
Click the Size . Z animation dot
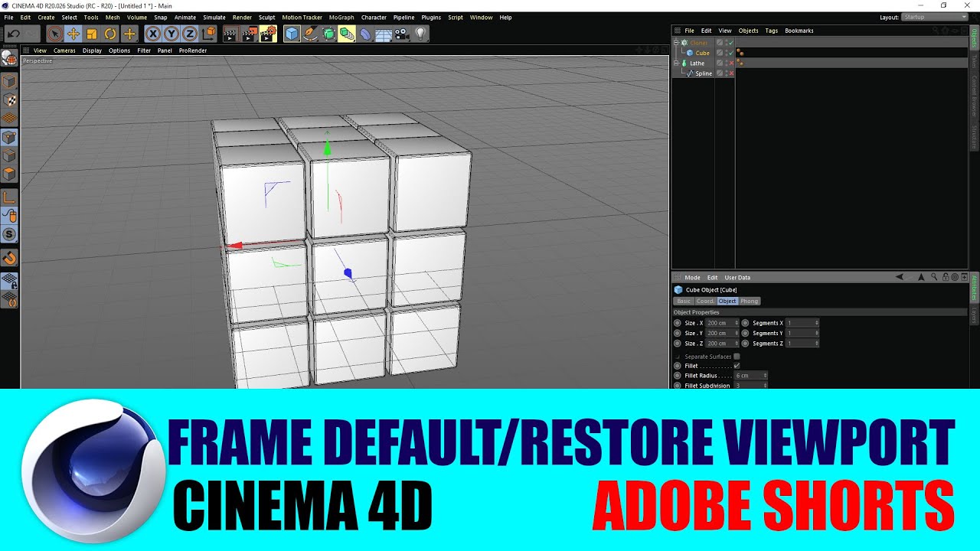point(677,344)
